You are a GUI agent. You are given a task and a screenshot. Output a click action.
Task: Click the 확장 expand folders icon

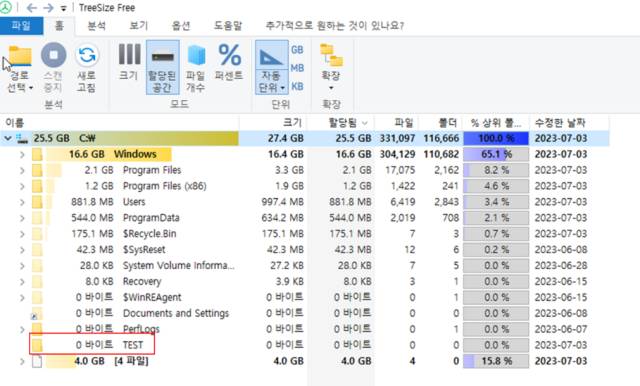tap(331, 55)
